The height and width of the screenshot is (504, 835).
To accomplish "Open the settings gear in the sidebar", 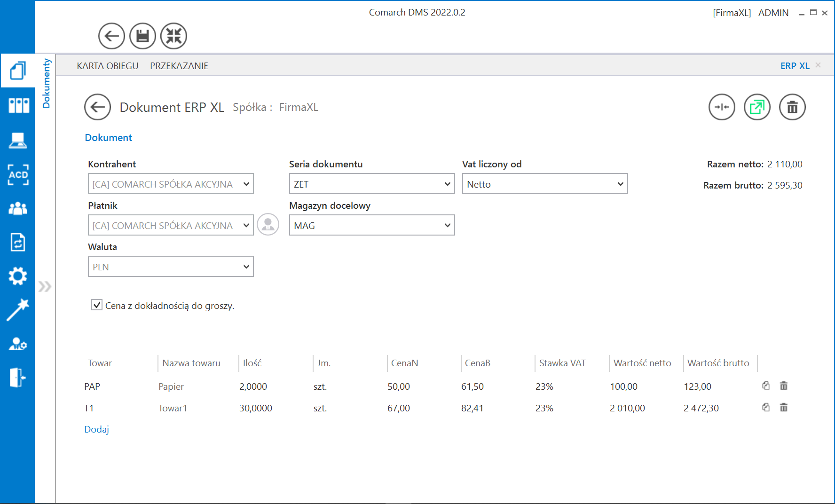I will click(x=18, y=276).
